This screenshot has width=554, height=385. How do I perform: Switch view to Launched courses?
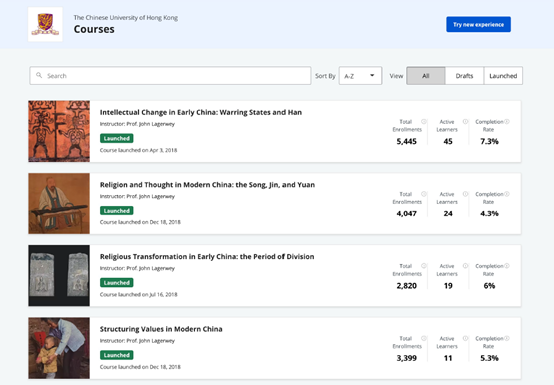pyautogui.click(x=503, y=76)
